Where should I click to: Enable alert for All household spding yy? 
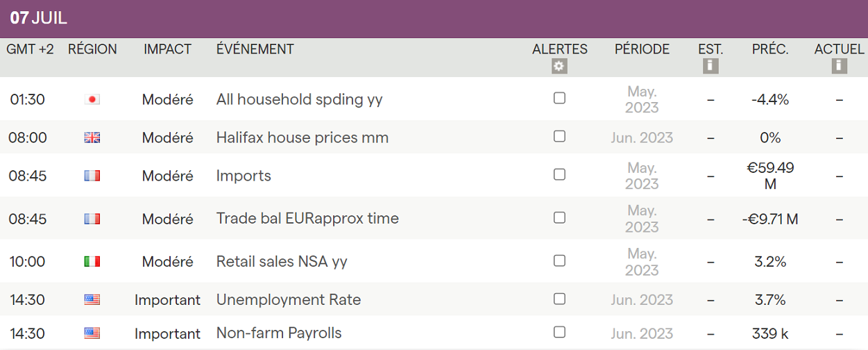point(559,99)
